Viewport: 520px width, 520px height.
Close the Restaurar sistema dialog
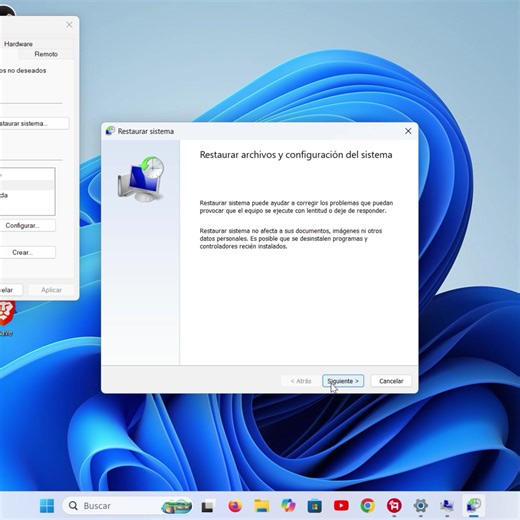408,131
